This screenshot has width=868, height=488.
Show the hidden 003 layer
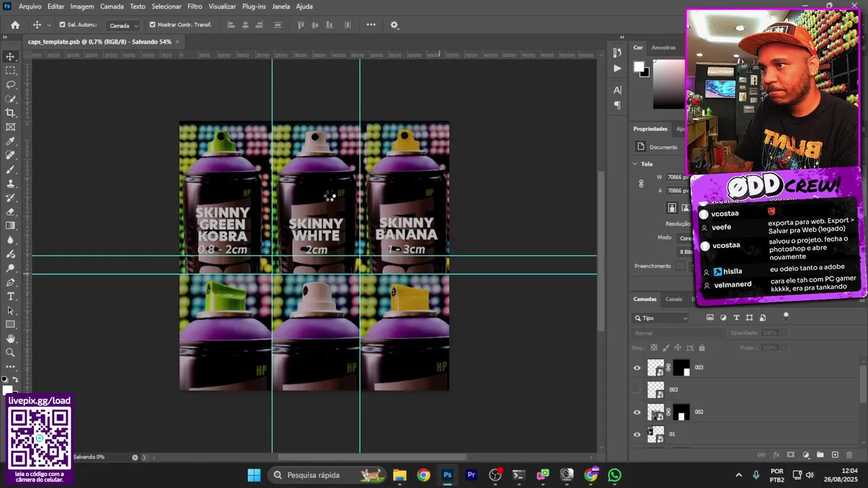[x=637, y=390]
